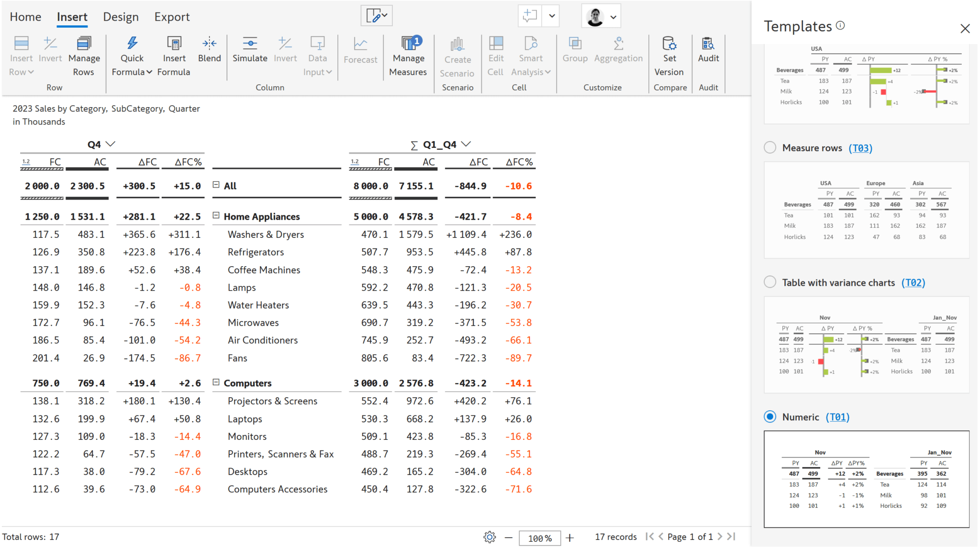Collapse the Home Appliances row group

216,216
